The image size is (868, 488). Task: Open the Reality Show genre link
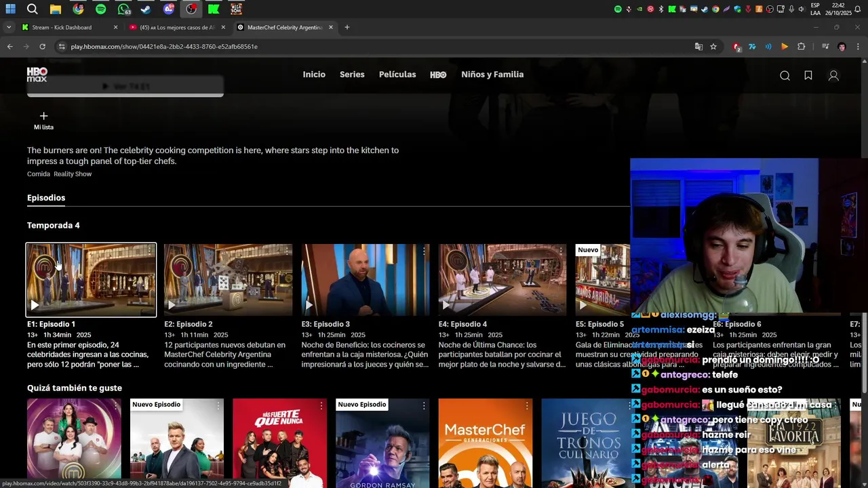(73, 174)
